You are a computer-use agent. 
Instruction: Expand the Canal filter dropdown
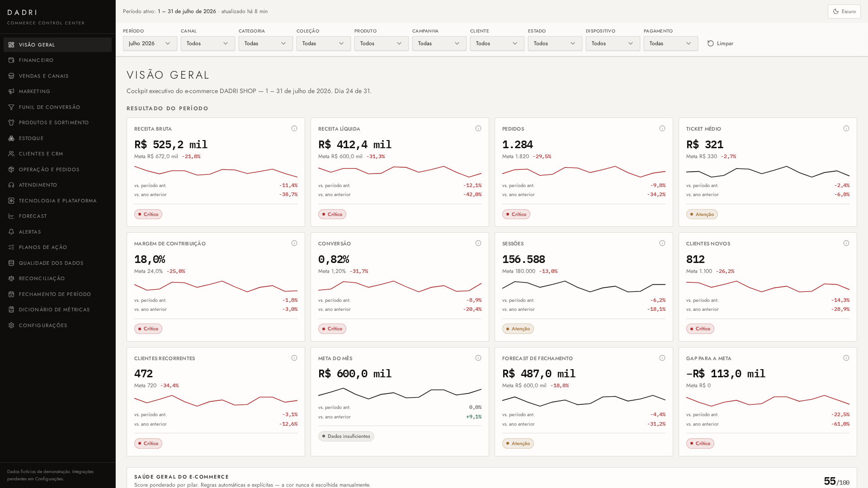208,43
